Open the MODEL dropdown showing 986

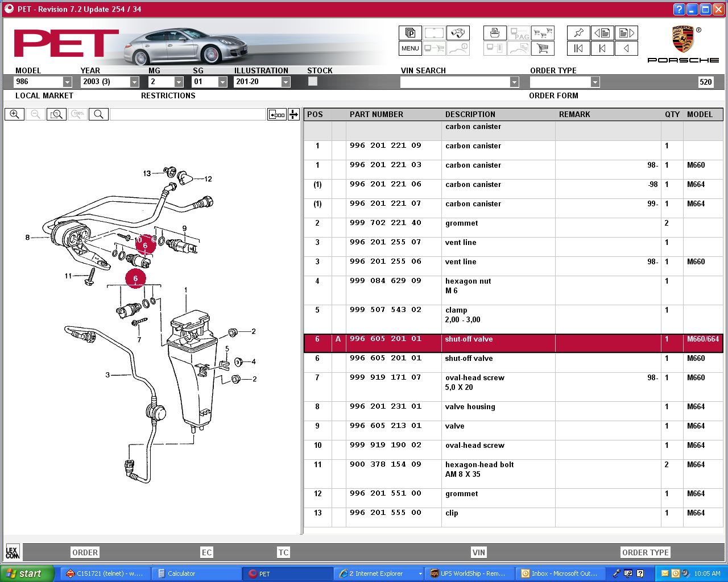point(67,82)
